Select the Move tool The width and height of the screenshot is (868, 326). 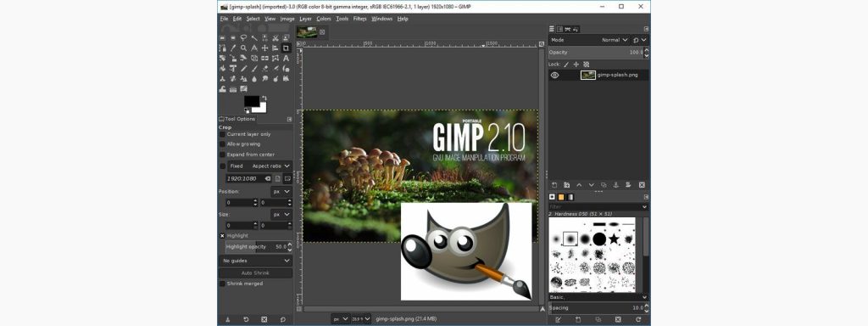click(x=264, y=48)
